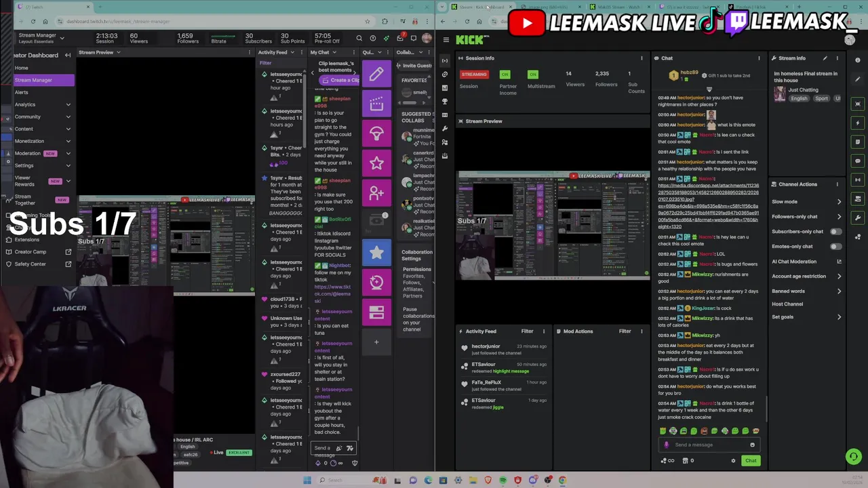Open Kick chat settings gear icon
This screenshot has height=488, width=868.
tap(733, 461)
